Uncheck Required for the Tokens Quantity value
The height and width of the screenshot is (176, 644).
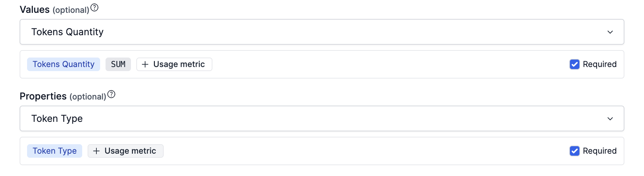click(574, 64)
